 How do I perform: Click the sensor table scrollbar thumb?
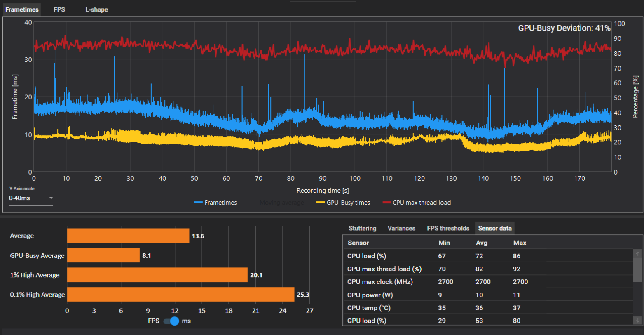pyautogui.click(x=638, y=270)
